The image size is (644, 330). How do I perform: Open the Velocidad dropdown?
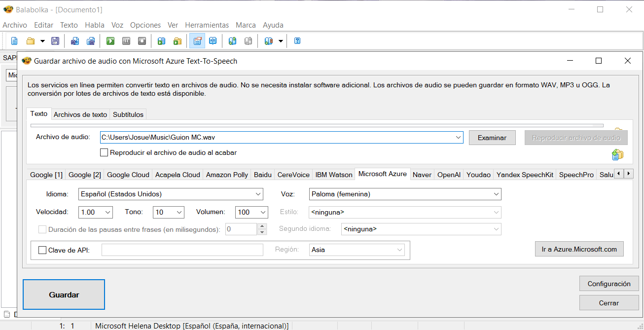point(96,212)
